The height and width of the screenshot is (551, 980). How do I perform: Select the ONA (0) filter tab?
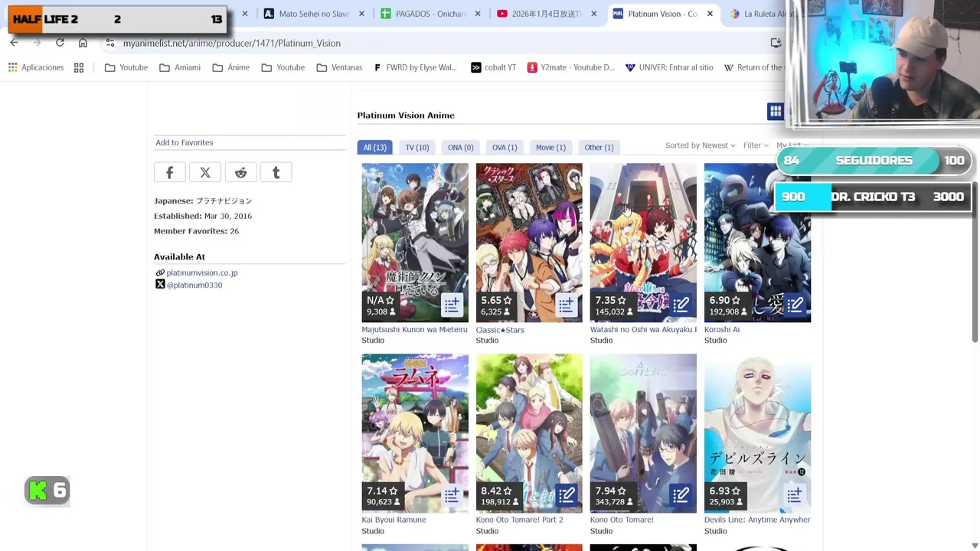[460, 147]
